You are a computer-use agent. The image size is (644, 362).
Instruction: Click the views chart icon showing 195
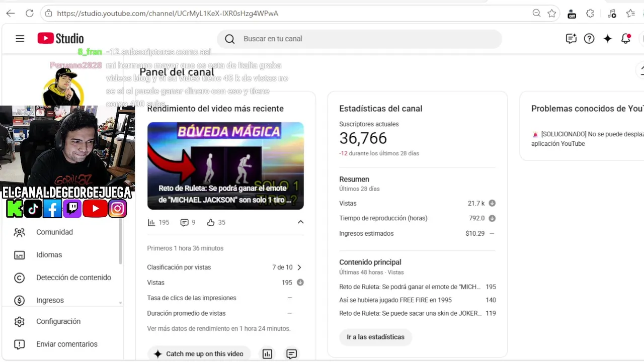pyautogui.click(x=151, y=222)
